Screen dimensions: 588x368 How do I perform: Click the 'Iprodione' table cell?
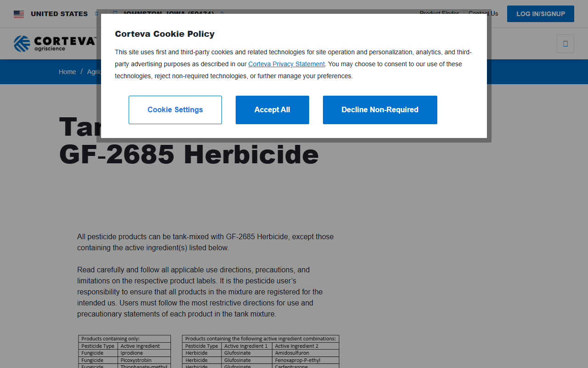[144, 353]
